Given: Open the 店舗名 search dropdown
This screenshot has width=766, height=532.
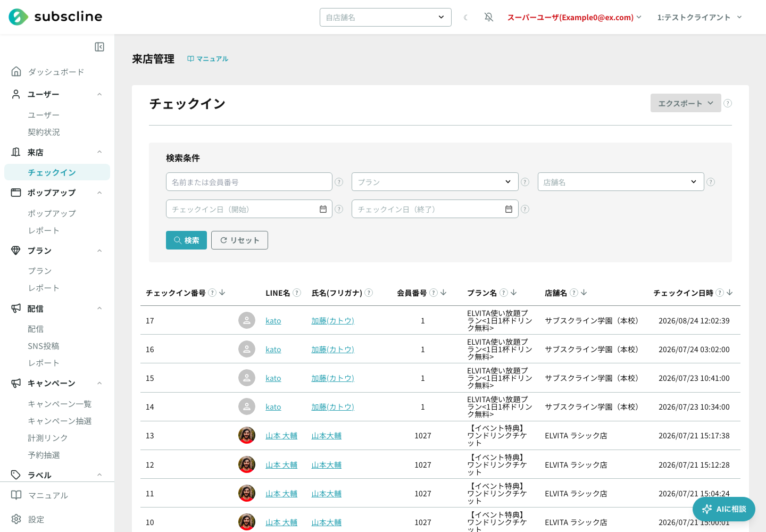Looking at the screenshot, I should (x=621, y=182).
